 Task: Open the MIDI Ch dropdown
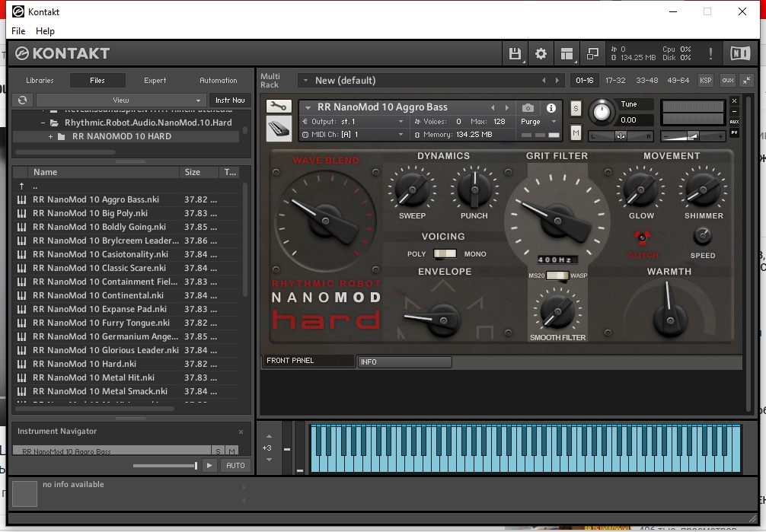point(353,135)
